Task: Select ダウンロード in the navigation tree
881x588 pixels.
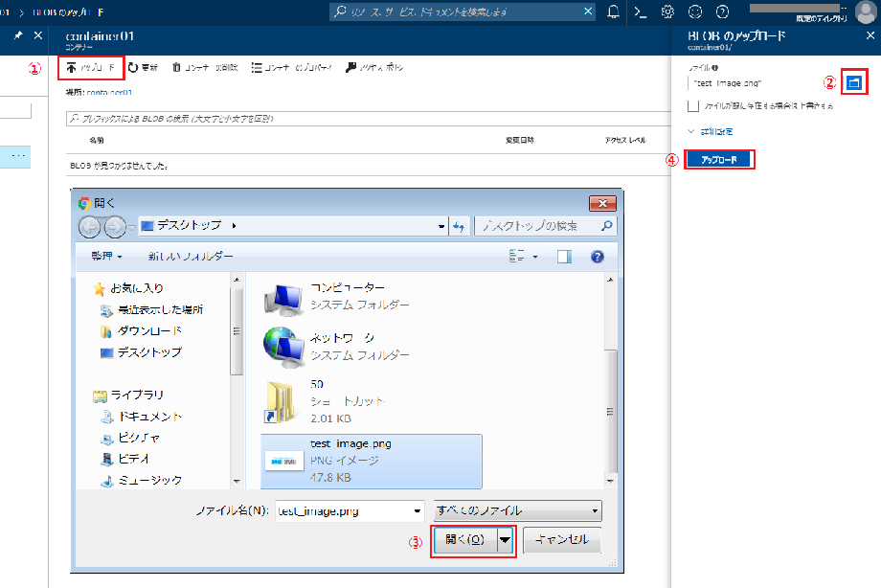Action: (x=149, y=331)
